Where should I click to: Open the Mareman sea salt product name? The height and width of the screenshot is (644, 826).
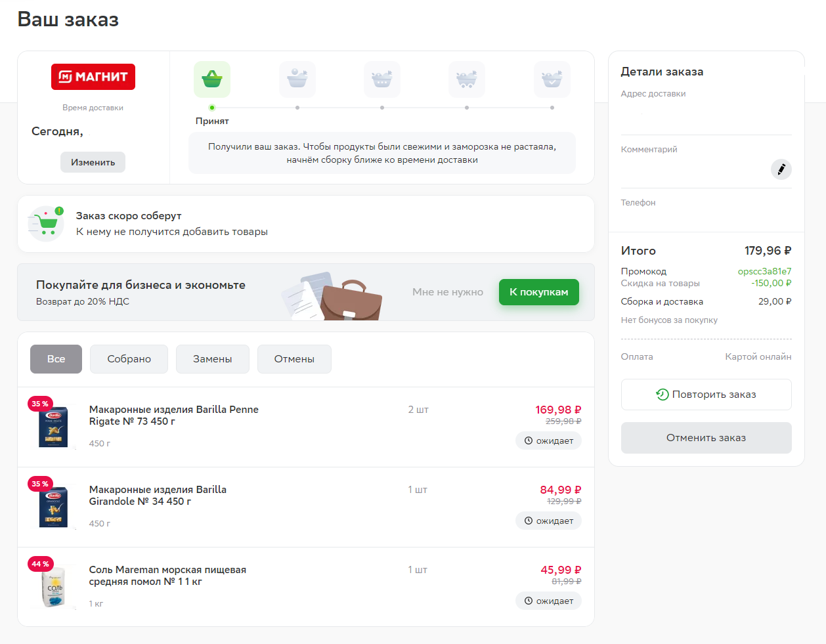(167, 576)
